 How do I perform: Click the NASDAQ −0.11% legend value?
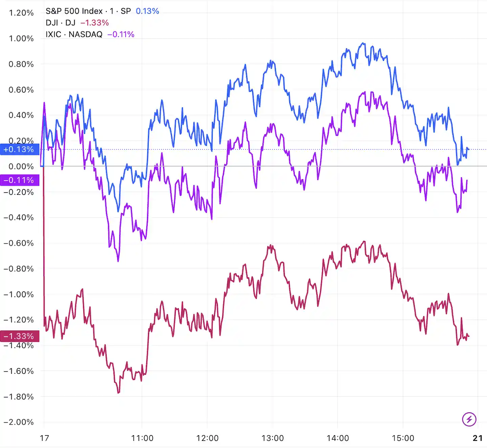121,34
